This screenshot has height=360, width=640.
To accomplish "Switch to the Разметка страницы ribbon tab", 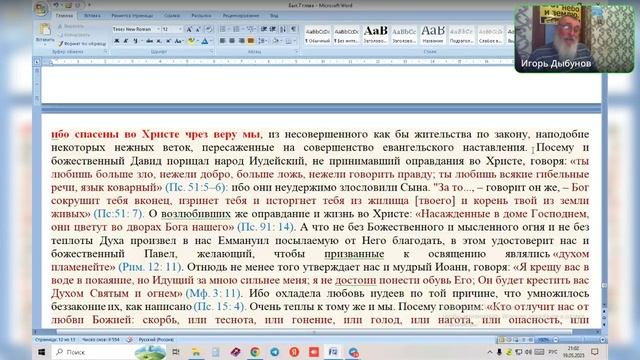I will click(132, 16).
